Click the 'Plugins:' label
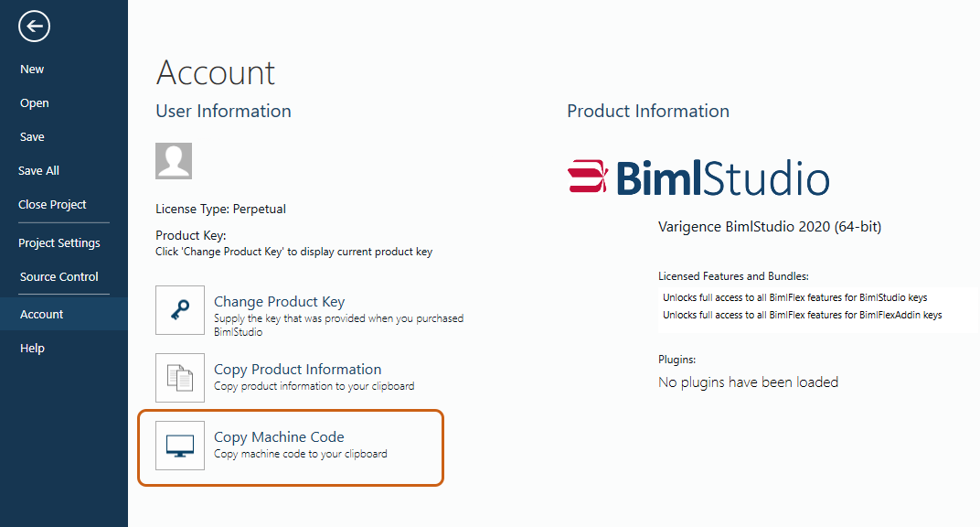 click(676, 360)
